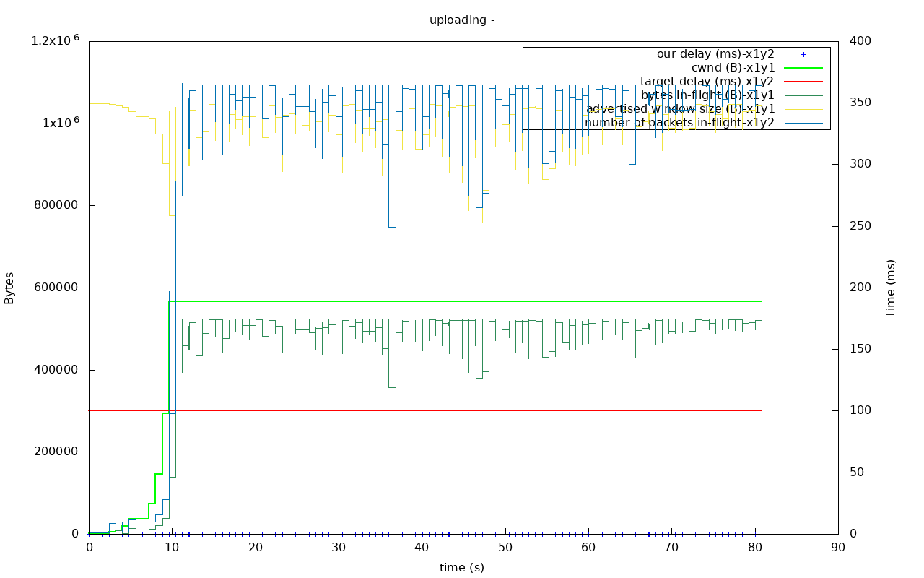Click the flat bright green cwnd line in plot
This screenshot has width=924, height=578.
click(x=466, y=301)
